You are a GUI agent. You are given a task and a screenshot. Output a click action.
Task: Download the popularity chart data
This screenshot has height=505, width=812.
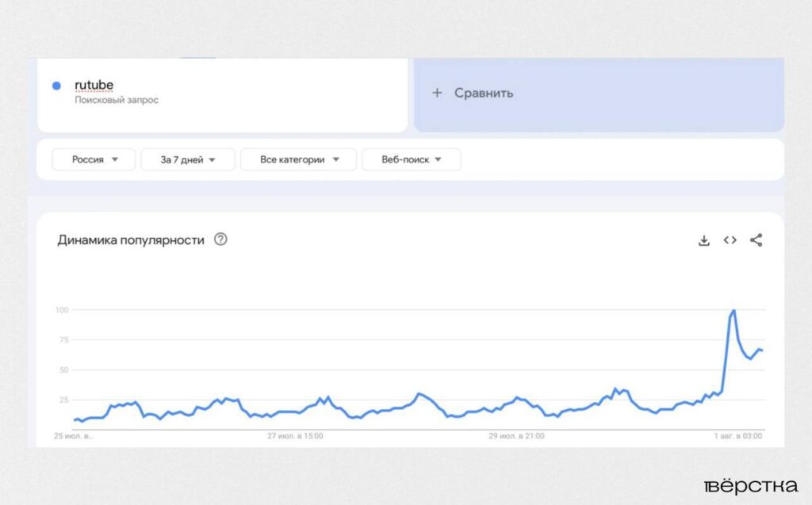coord(703,240)
